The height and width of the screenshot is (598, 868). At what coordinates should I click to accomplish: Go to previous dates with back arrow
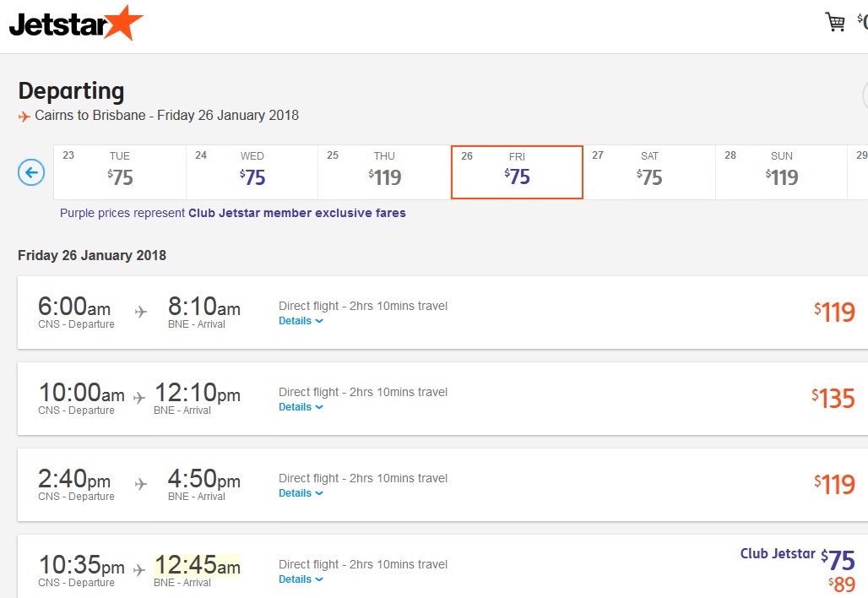click(x=31, y=172)
